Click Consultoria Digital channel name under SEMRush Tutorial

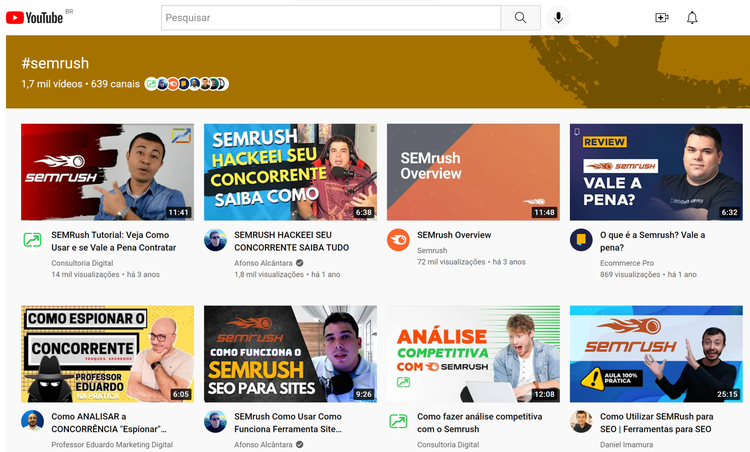point(82,263)
